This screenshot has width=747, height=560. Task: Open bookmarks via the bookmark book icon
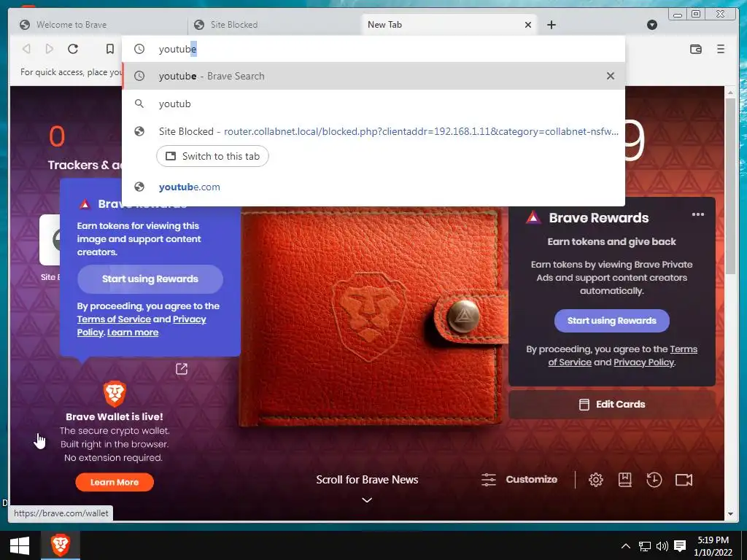(x=624, y=480)
